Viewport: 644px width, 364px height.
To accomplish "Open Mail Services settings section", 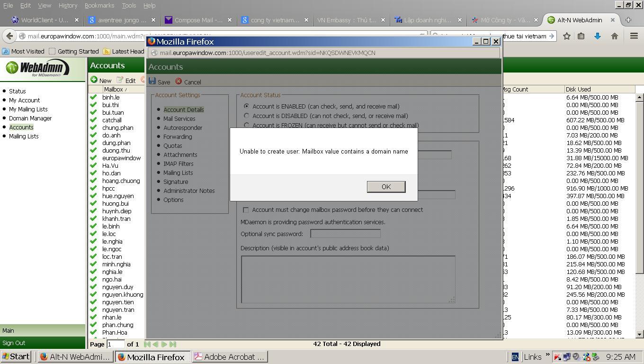I will [179, 118].
